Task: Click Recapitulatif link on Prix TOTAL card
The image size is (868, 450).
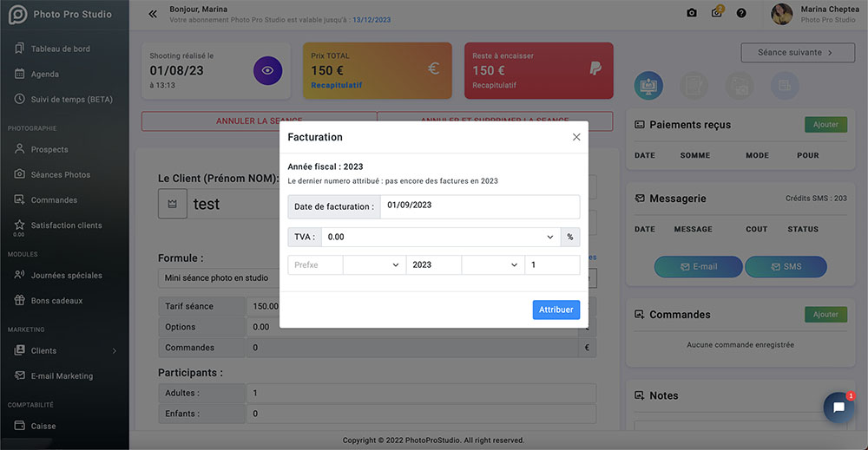Action: click(337, 85)
